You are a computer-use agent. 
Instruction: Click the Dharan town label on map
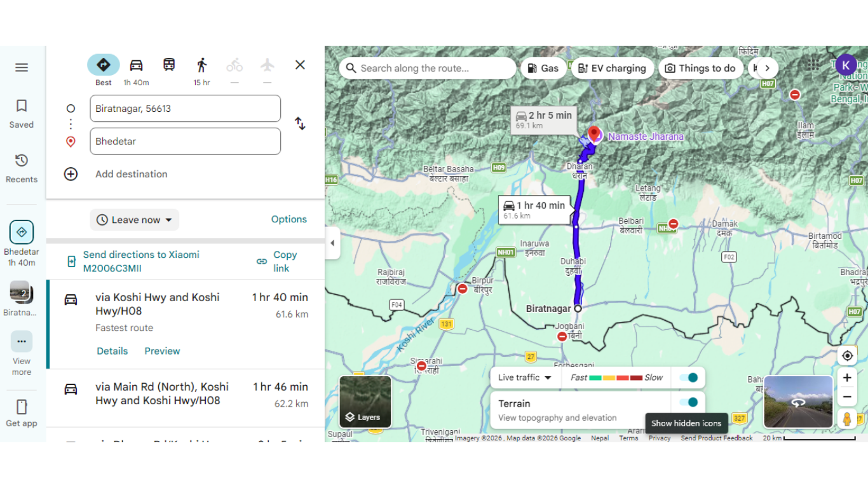click(x=580, y=170)
